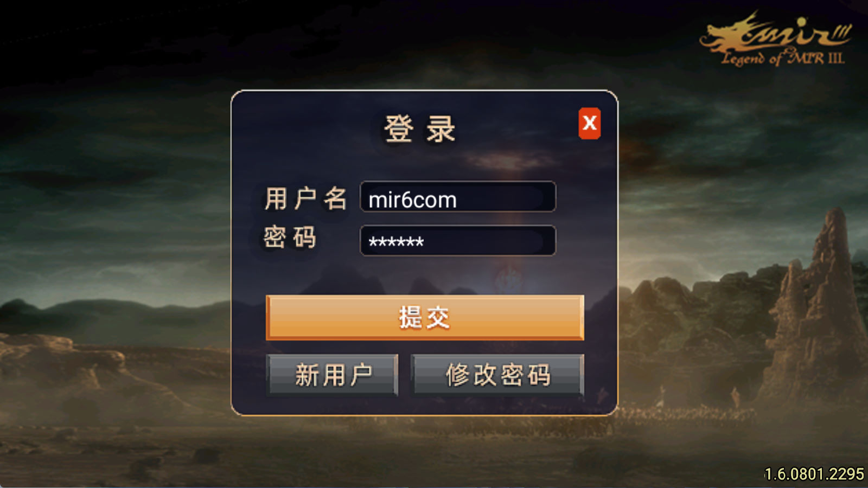Click the 登录 dialog title
The height and width of the screenshot is (488, 868).
[x=420, y=129]
